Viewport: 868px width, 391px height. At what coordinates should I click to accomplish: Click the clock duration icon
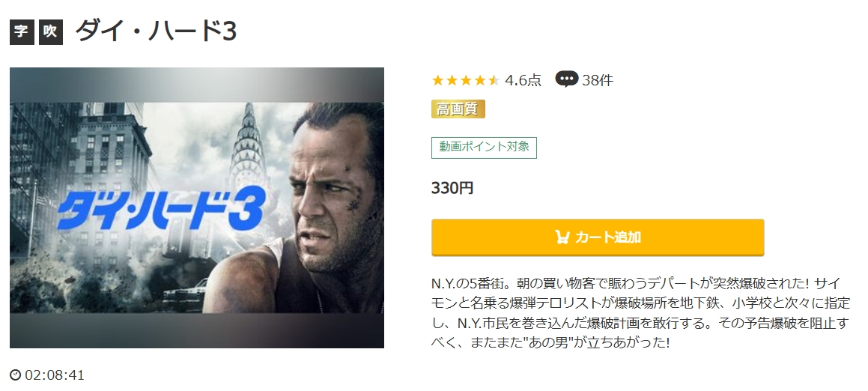click(16, 375)
